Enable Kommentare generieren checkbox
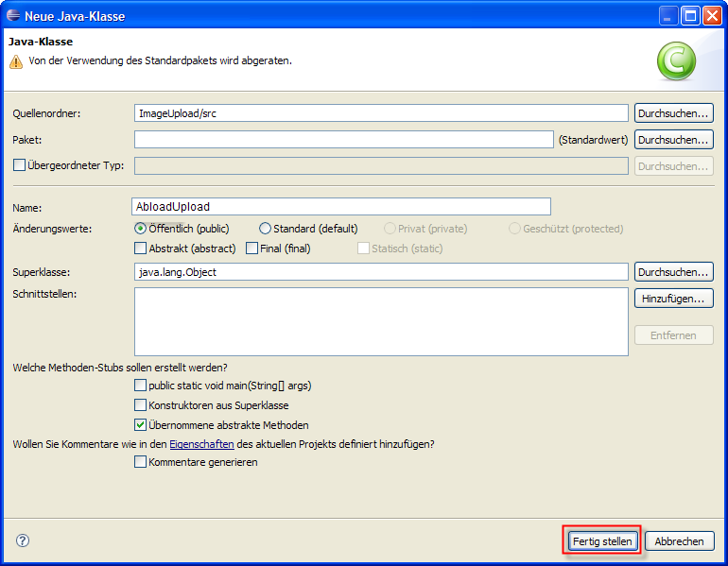The height and width of the screenshot is (566, 728). pyautogui.click(x=141, y=462)
